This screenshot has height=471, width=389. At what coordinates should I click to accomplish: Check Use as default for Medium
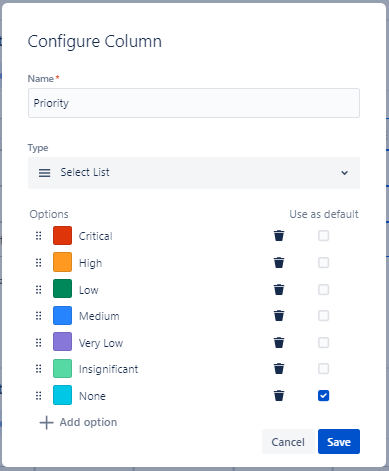[323, 316]
